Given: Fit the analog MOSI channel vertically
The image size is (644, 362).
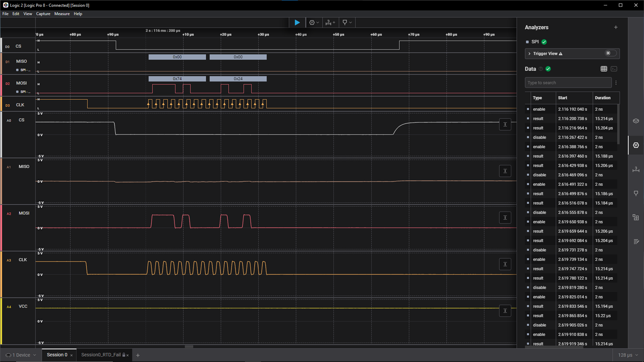Looking at the screenshot, I should click(505, 217).
